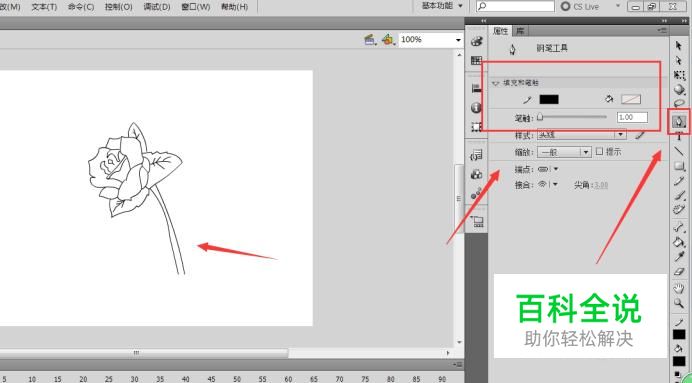Open the 窗口(W) menu
The height and width of the screenshot is (383, 692).
(x=196, y=7)
